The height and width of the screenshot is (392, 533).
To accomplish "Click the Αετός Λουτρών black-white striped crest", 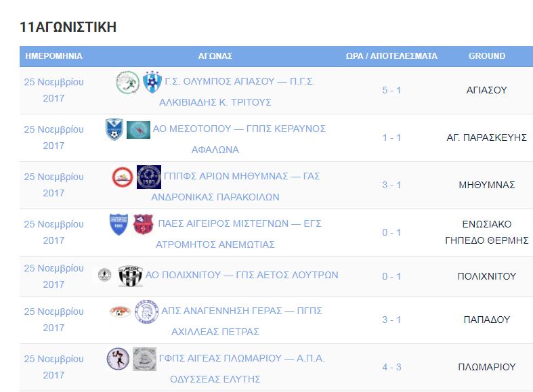I will 131,276.
